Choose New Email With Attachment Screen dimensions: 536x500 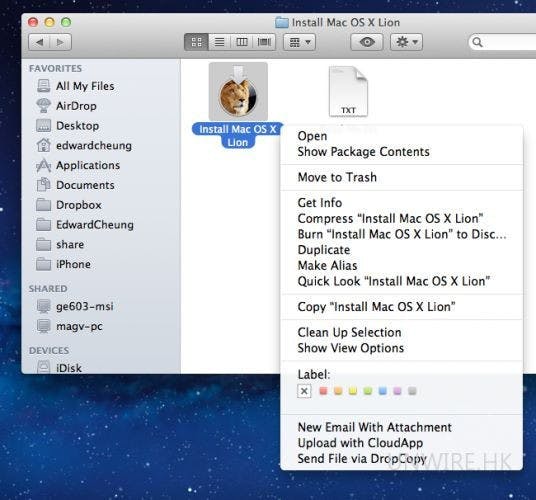[x=402, y=427]
